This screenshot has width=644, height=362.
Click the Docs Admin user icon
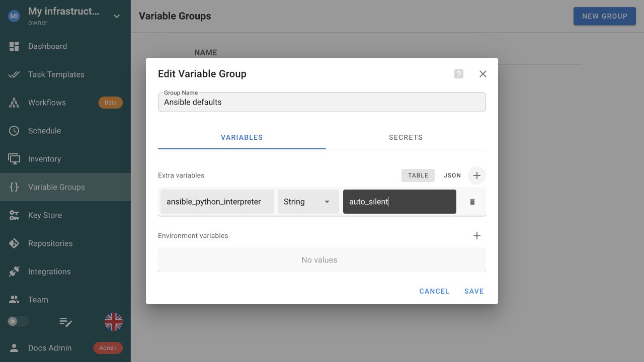pyautogui.click(x=14, y=348)
